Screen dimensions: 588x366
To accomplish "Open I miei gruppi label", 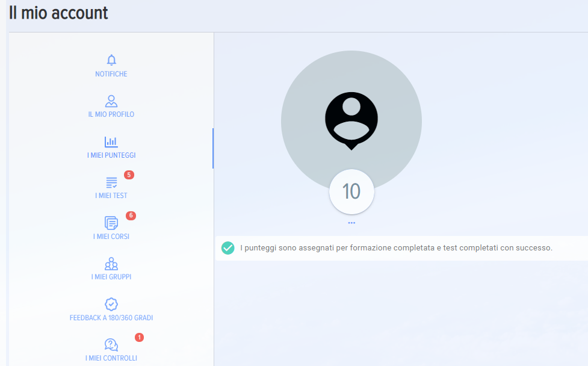I will (111, 277).
